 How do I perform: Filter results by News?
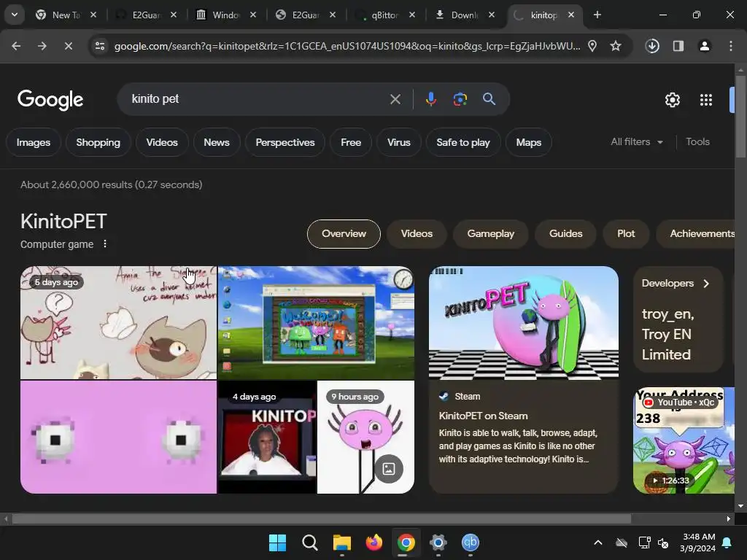217,142
